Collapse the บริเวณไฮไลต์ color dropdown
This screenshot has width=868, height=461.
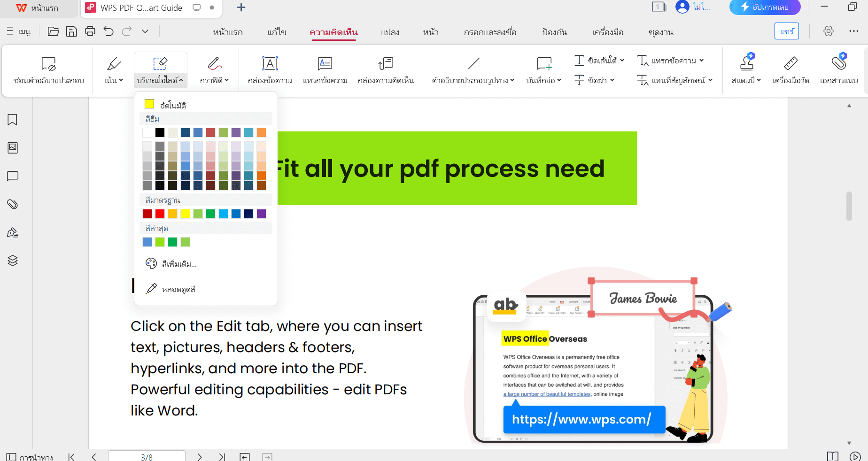[x=181, y=80]
